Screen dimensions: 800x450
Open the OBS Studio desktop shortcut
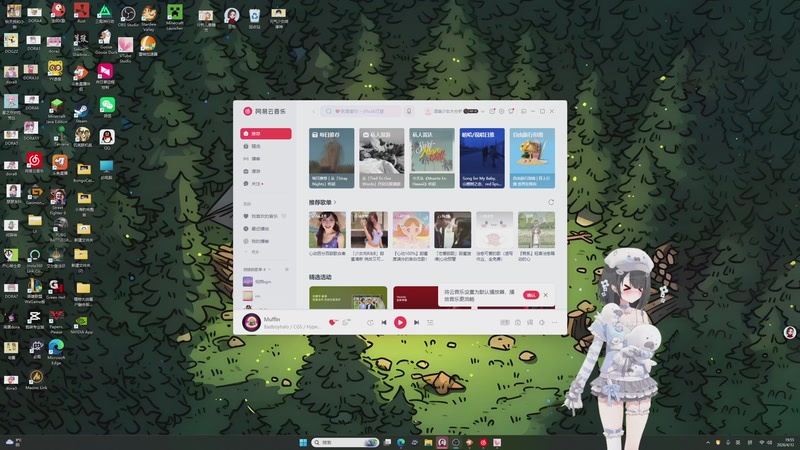128,16
